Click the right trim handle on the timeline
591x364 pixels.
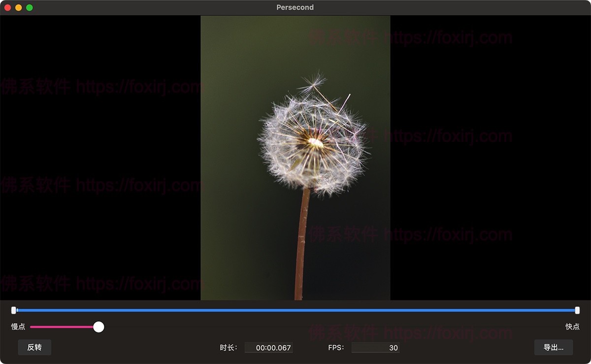pos(577,310)
